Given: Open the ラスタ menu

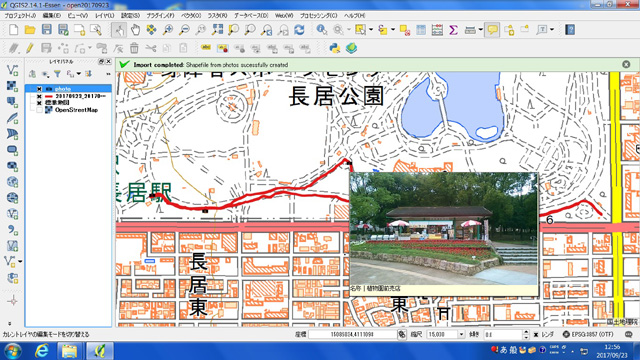Looking at the screenshot, I should click(x=218, y=16).
